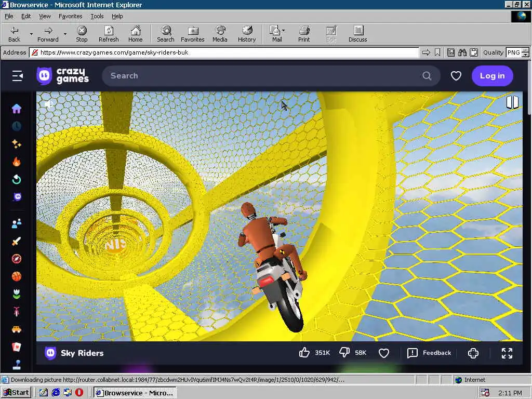532x399 pixels.
Task: Favorite Sky Riders with the heart icon
Action: click(384, 353)
